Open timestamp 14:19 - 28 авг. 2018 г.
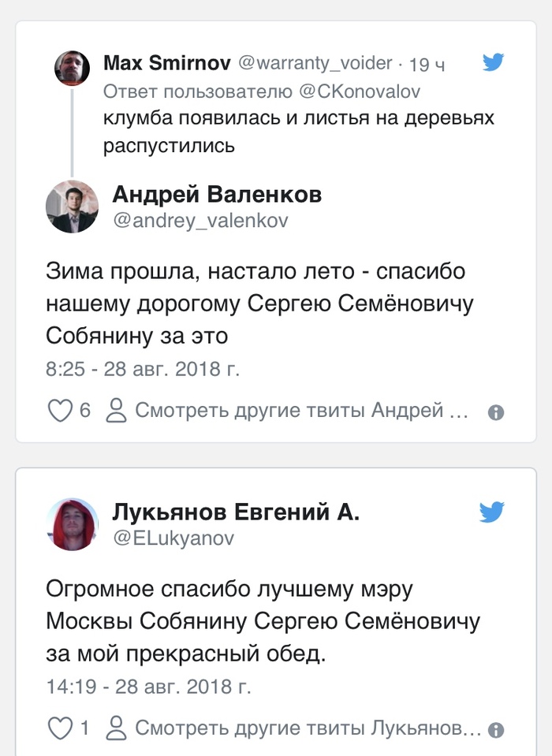 coord(148,686)
